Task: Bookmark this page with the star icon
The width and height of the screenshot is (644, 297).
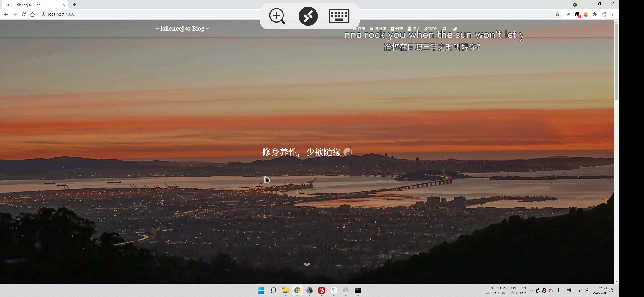Action: [558, 14]
